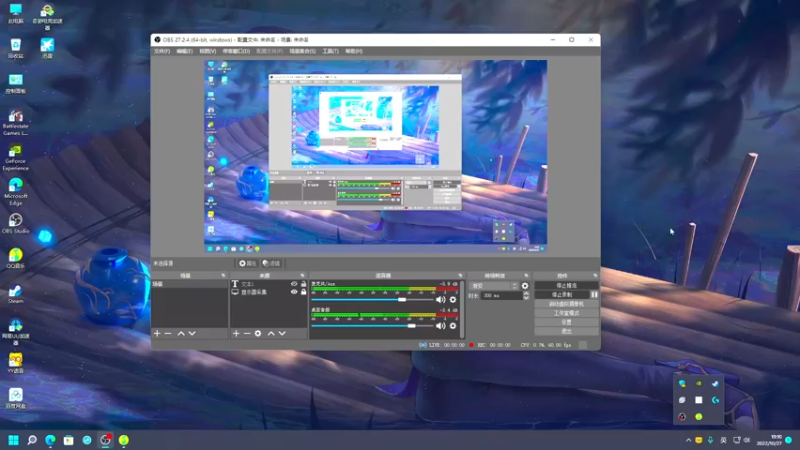Open the Edit (编辑) menu

(184, 51)
